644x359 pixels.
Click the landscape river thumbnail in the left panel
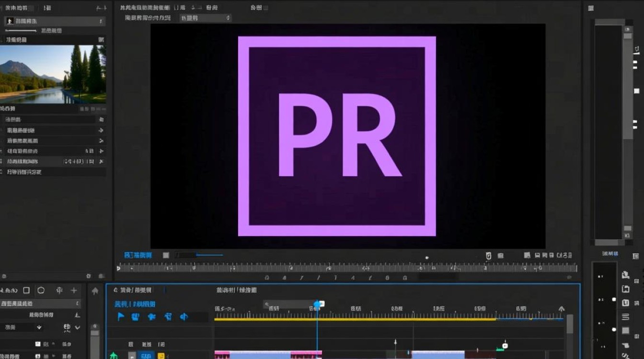pos(53,74)
